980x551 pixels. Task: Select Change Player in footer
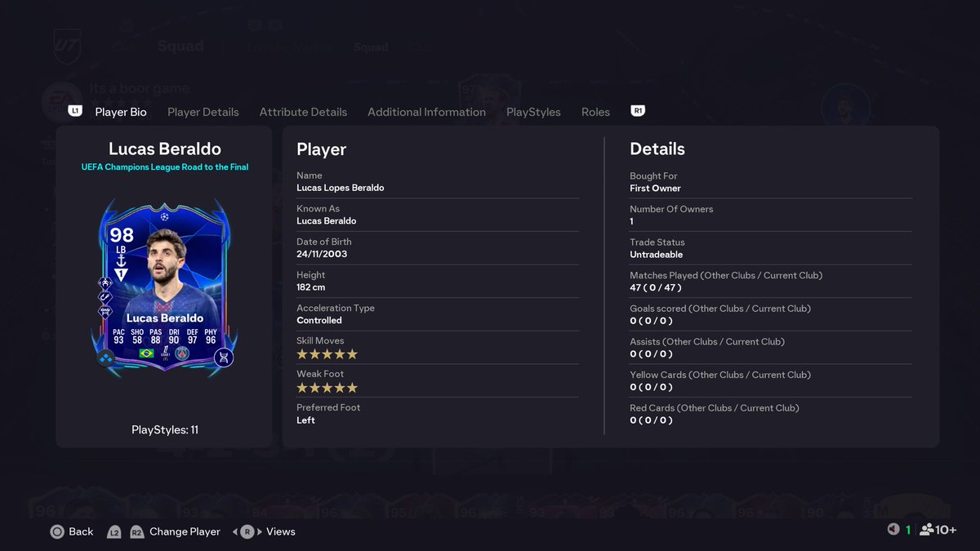(185, 531)
